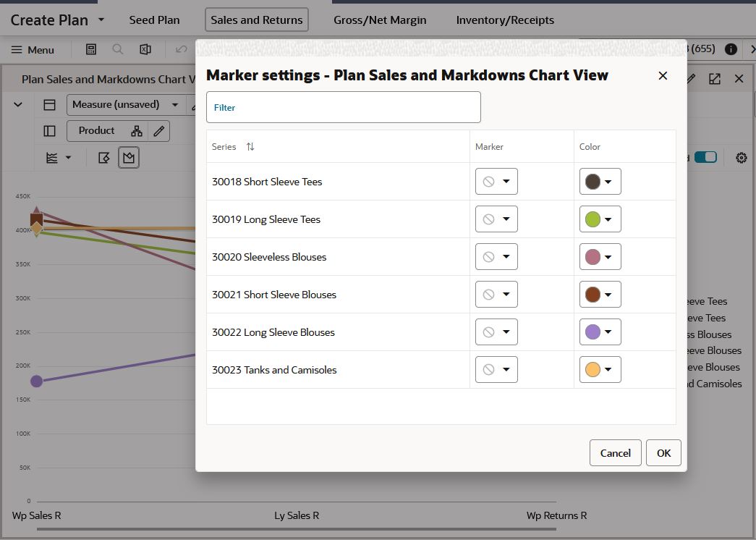The image size is (756, 540).
Task: Open Marker dropdown for 30018 Short Sleeve Tees
Action: [496, 182]
